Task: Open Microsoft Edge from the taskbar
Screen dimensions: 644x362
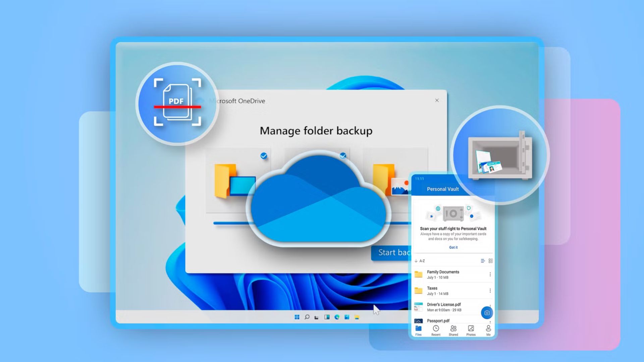Action: 337,317
